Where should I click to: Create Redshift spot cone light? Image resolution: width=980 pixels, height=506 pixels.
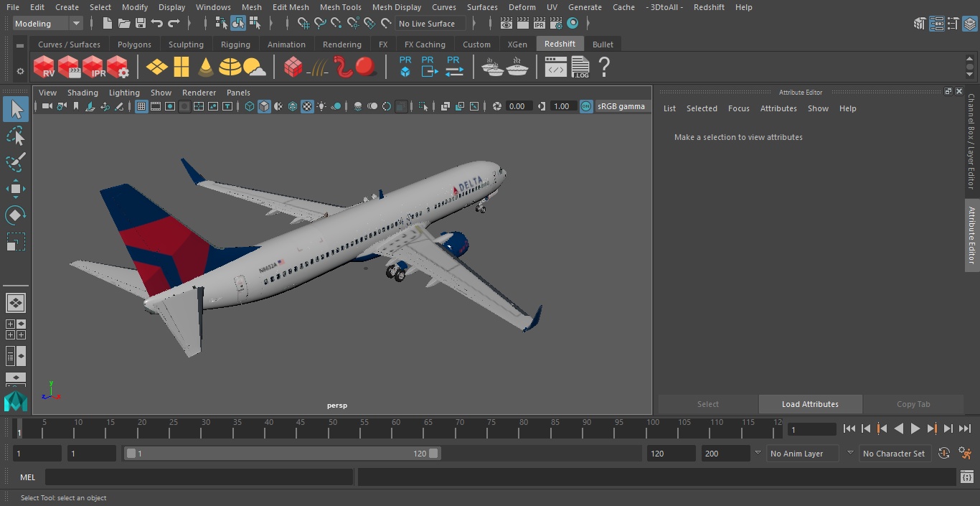[206, 67]
